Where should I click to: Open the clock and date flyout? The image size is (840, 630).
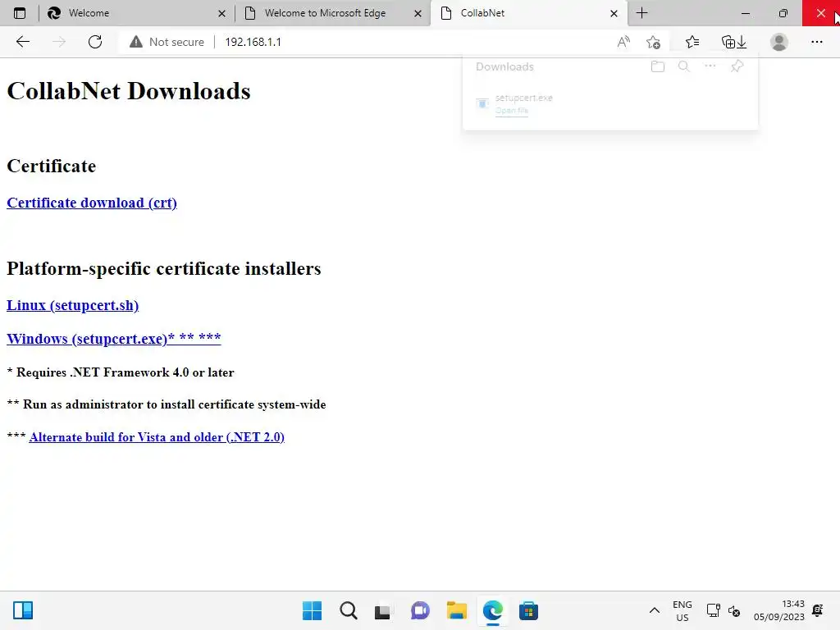click(778, 610)
